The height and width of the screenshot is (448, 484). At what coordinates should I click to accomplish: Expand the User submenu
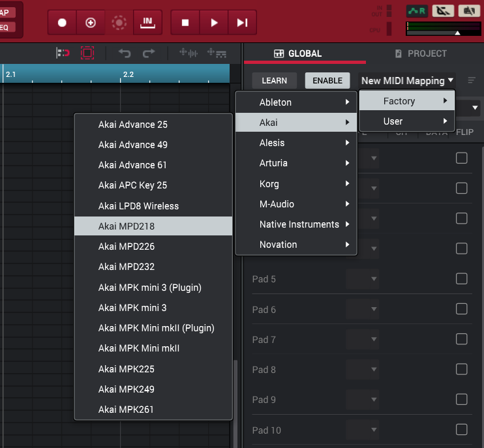407,121
